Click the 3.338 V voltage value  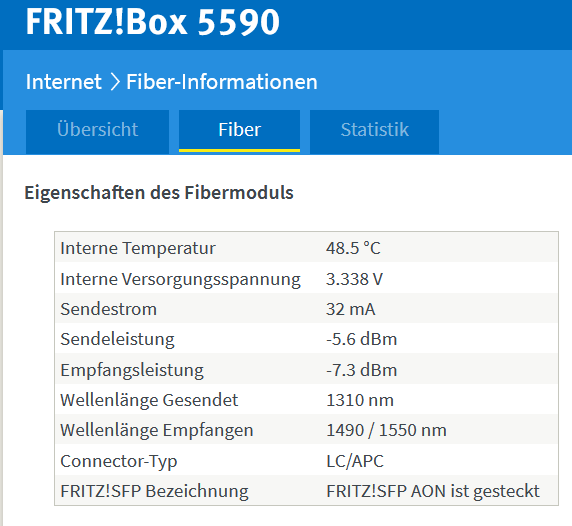[x=354, y=279]
